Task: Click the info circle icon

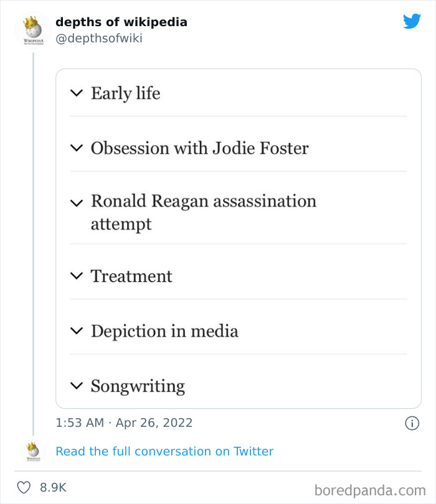Action: [412, 423]
